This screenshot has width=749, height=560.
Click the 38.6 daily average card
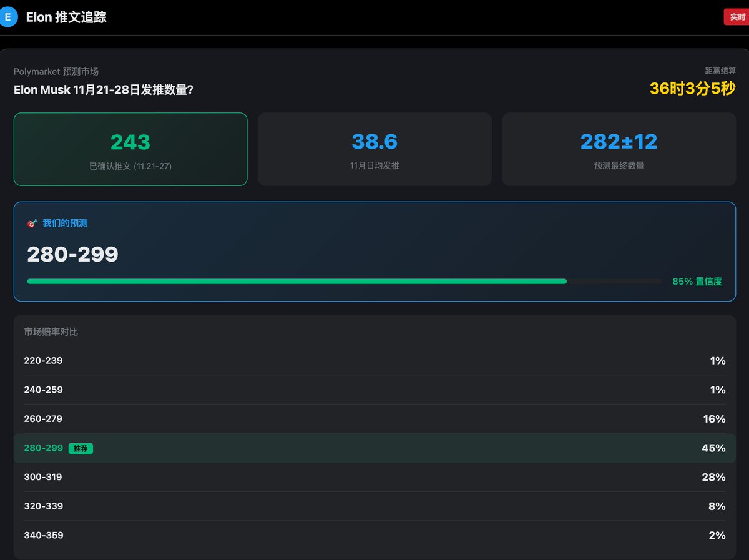coord(374,149)
